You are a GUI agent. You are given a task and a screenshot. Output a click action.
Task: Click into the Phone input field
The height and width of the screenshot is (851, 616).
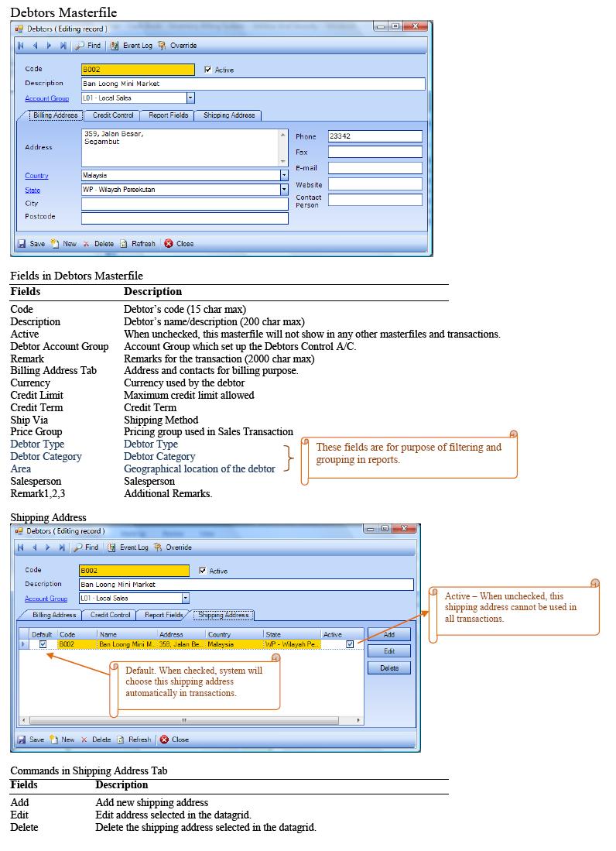tap(375, 136)
